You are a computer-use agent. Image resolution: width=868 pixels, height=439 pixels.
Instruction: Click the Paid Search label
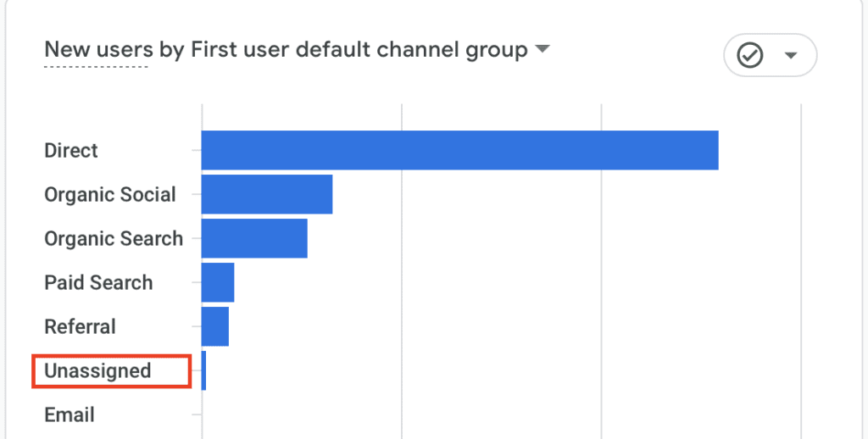tap(98, 283)
